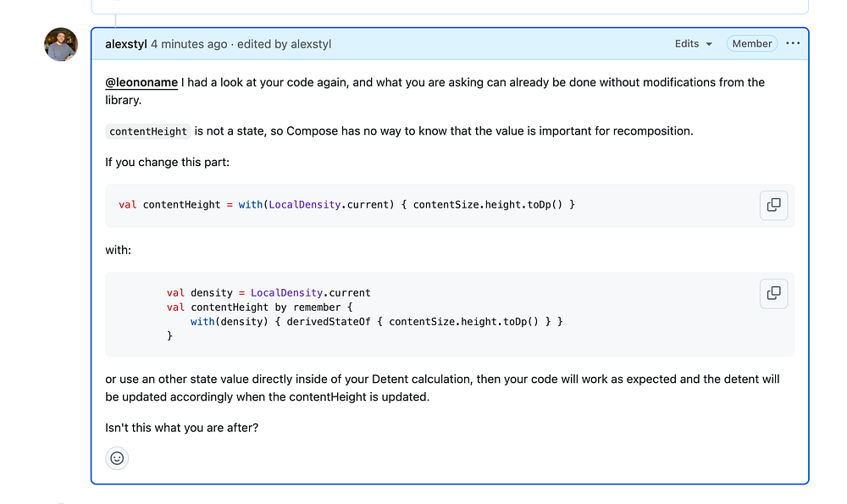The width and height of the screenshot is (847, 504).
Task: Click the word derivedStateOf in the code
Action: (328, 322)
